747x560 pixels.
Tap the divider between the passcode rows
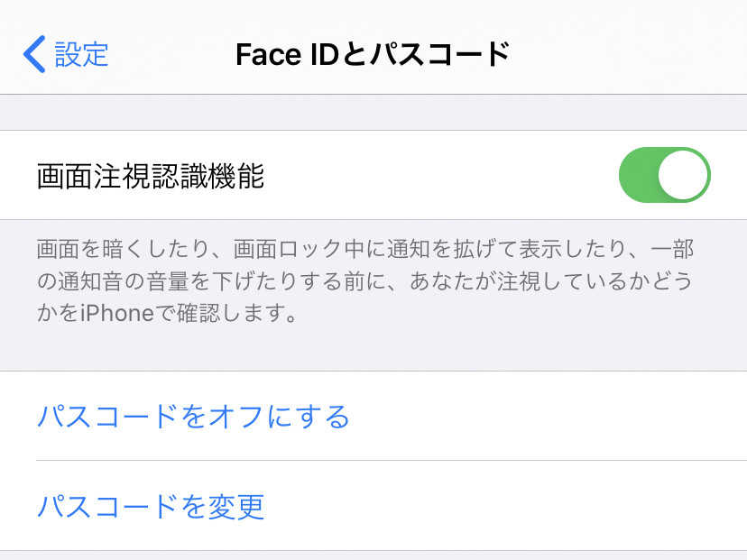click(x=392, y=461)
